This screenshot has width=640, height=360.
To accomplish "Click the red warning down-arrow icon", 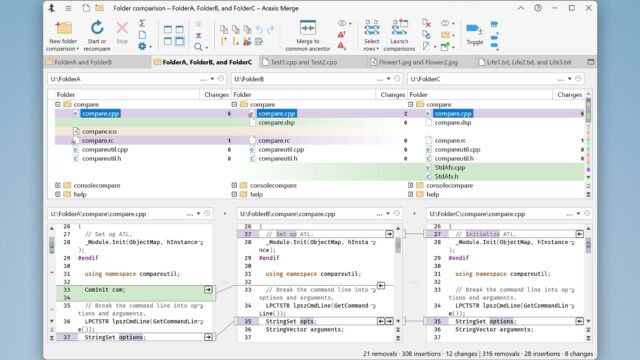I will pos(342,46).
